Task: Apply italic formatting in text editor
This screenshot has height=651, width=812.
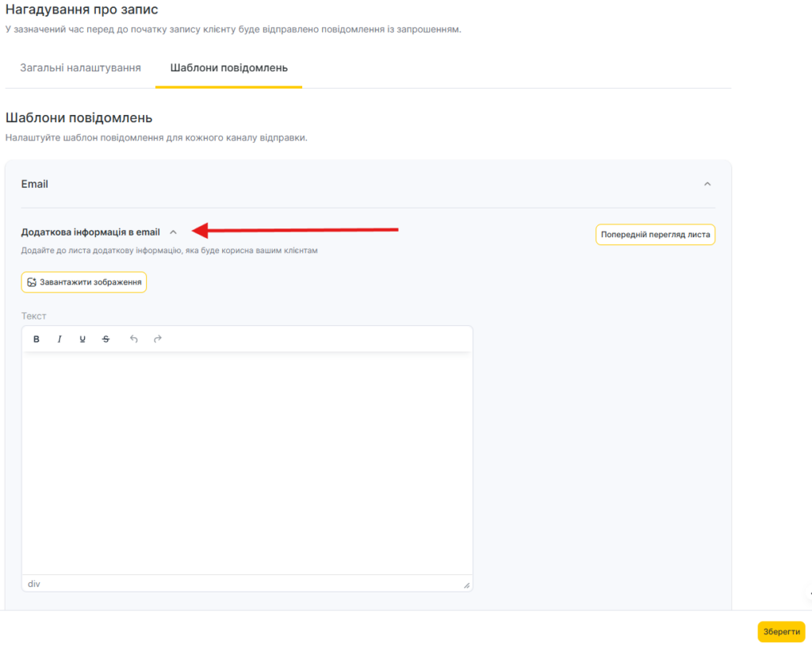Action: [59, 339]
